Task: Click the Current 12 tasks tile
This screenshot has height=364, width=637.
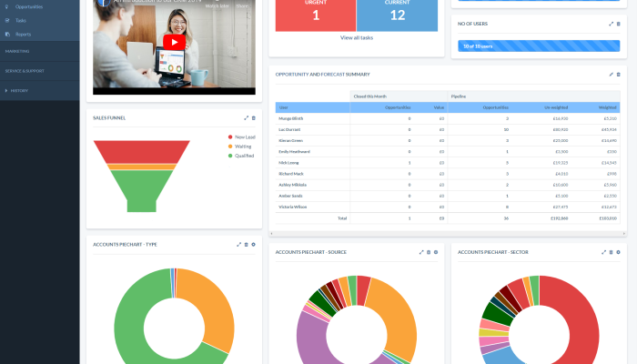Action: 397,13
